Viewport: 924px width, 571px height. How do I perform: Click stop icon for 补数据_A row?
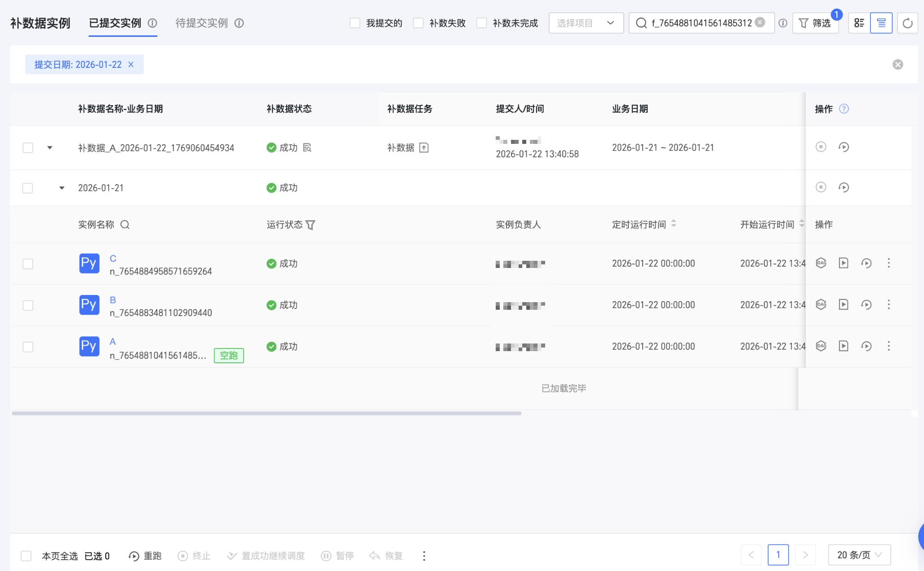tap(821, 147)
